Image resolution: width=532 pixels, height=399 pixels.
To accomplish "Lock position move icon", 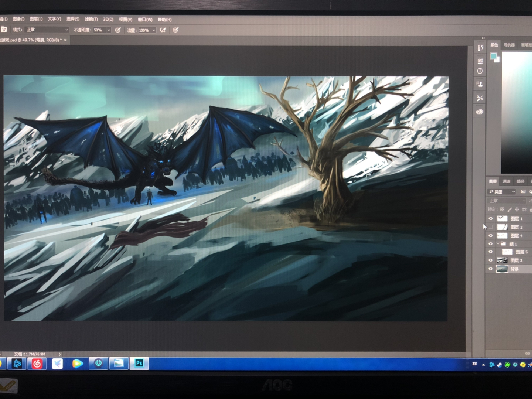I will (x=517, y=209).
